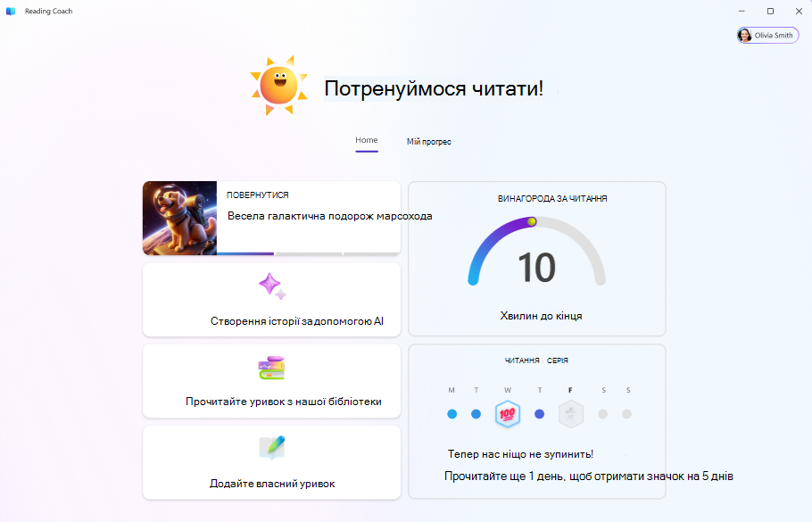The height and width of the screenshot is (522, 812).
Task: Select Прочитайте уривок з нашої бібліотеки
Action: (x=283, y=402)
